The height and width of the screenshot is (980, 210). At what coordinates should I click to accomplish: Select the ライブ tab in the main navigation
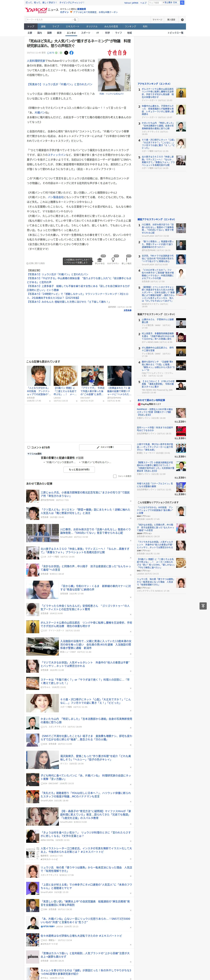(x=56, y=27)
